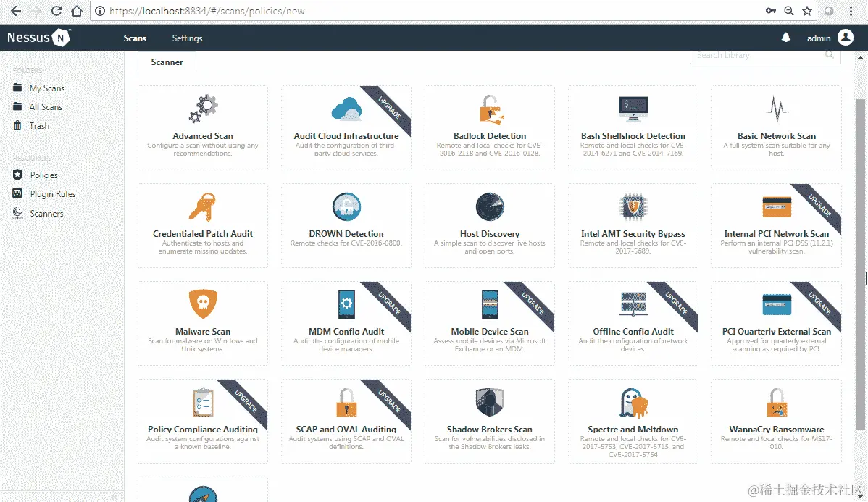
Task: Choose the Badlock Detection padlock icon
Action: (491, 109)
